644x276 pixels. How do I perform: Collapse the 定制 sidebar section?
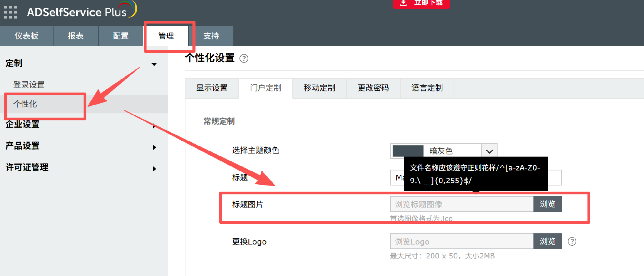154,64
